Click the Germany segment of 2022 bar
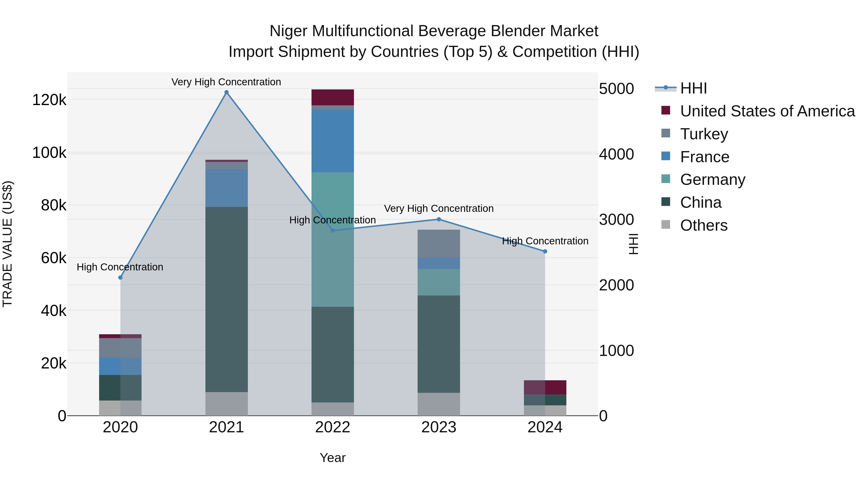Viewport: 868px width, 488px height. pyautogui.click(x=332, y=240)
